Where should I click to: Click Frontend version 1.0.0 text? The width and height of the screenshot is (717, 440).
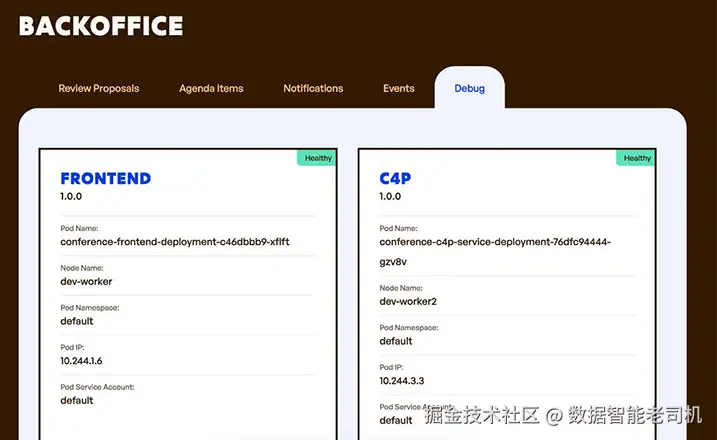[71, 196]
